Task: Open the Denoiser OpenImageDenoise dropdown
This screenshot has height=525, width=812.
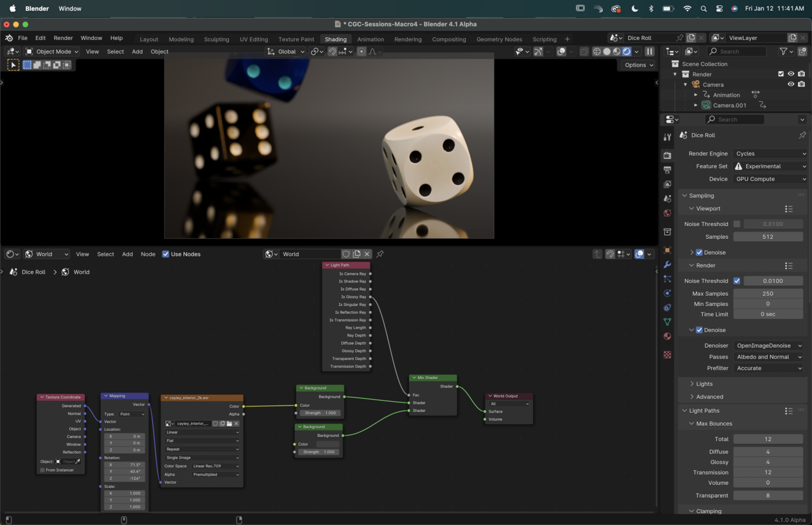Action: click(x=768, y=345)
